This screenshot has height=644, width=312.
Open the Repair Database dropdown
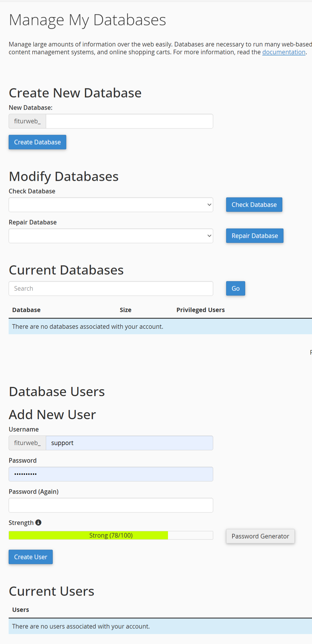pos(111,236)
